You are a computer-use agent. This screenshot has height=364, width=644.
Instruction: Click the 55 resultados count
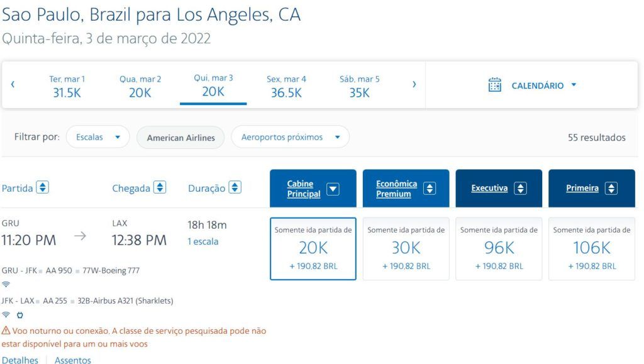596,138
